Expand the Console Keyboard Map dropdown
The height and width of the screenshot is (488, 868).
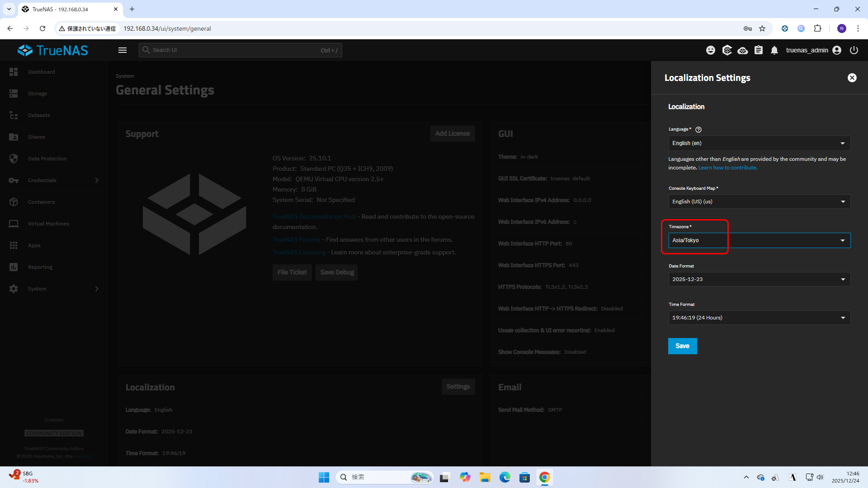pyautogui.click(x=759, y=202)
